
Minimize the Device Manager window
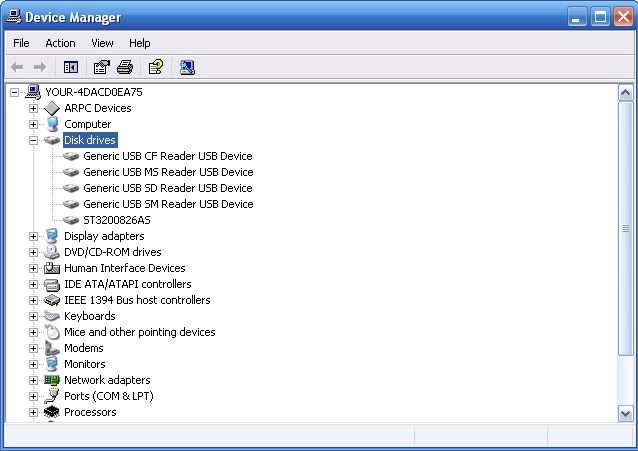coord(577,17)
